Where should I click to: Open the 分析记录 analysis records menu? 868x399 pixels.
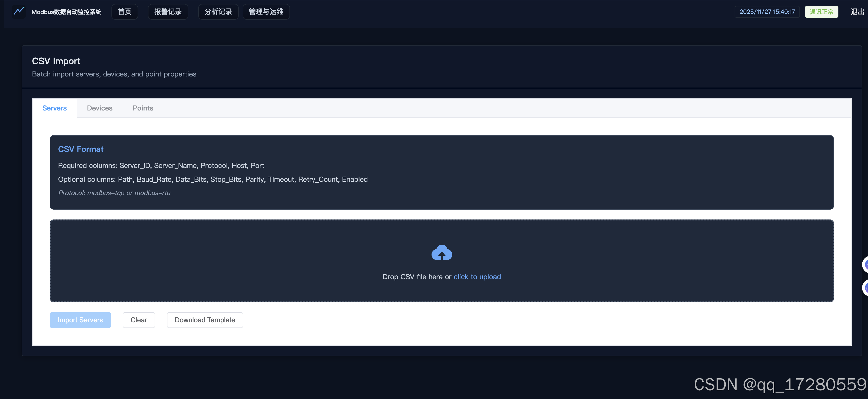pos(218,12)
